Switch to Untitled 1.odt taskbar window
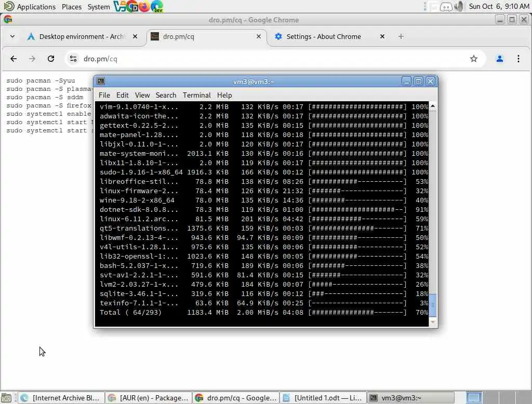The height and width of the screenshot is (404, 532). click(x=323, y=398)
